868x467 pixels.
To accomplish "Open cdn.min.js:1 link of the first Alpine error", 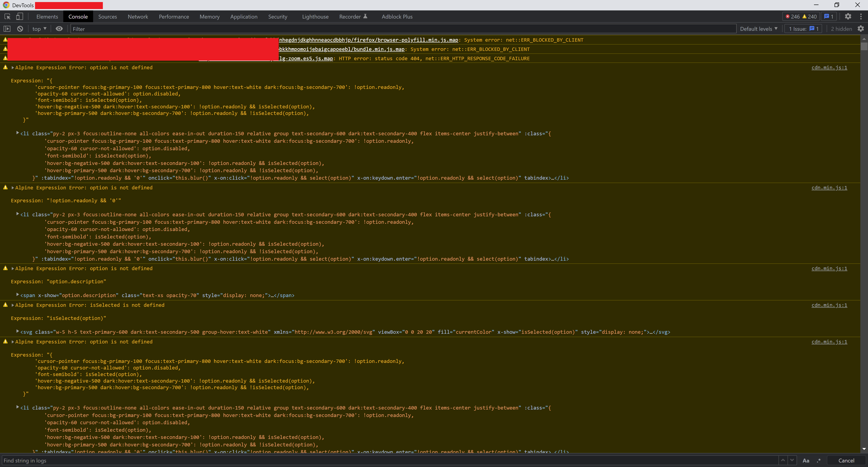I will point(829,68).
